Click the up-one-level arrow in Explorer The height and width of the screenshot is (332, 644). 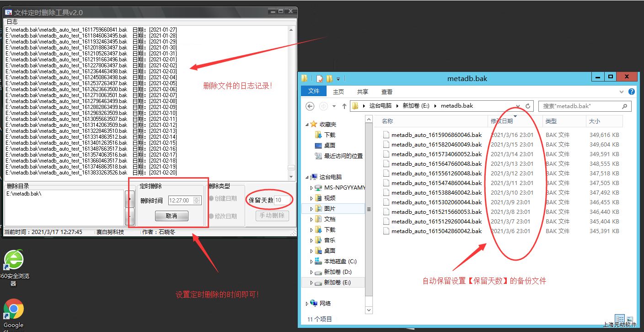[x=344, y=106]
